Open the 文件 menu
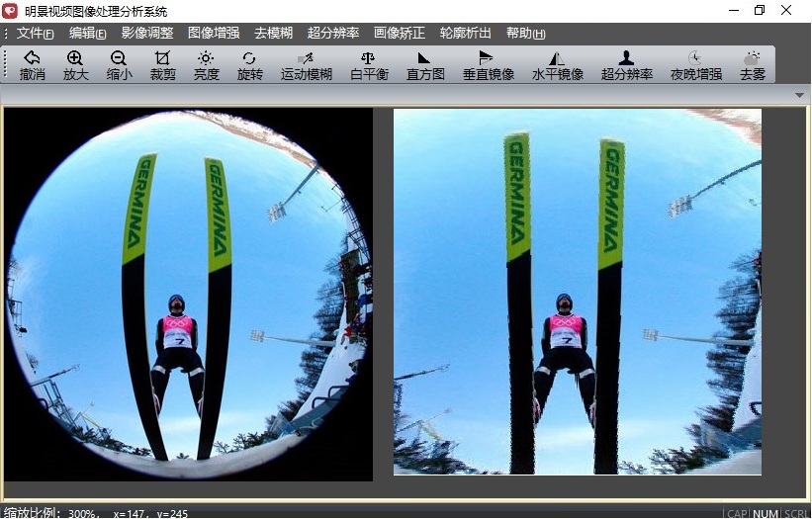 pos(35,34)
